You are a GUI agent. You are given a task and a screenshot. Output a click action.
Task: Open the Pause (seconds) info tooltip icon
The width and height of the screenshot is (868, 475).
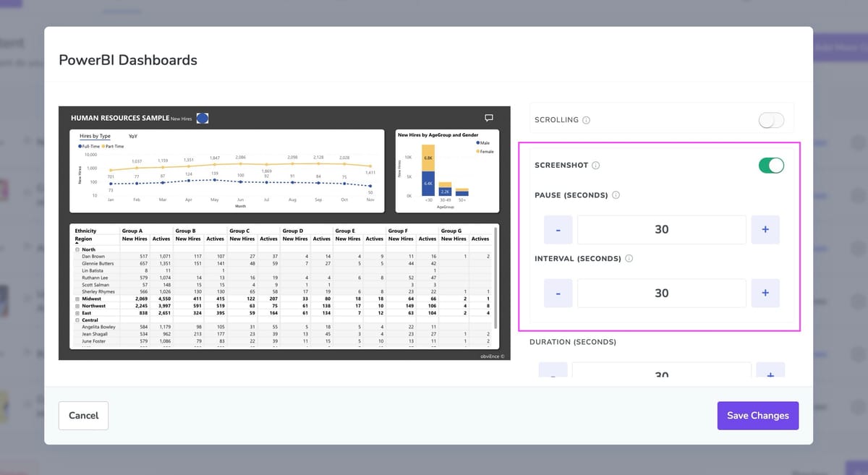616,195
